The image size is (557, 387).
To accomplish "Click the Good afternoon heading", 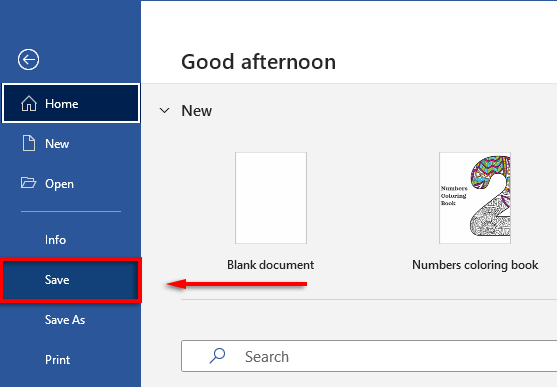I will [258, 62].
